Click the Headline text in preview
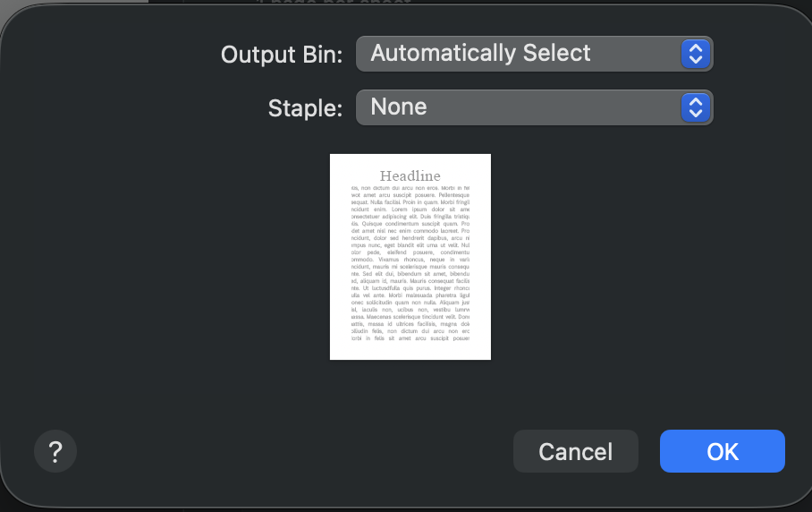This screenshot has width=812, height=512. [410, 175]
